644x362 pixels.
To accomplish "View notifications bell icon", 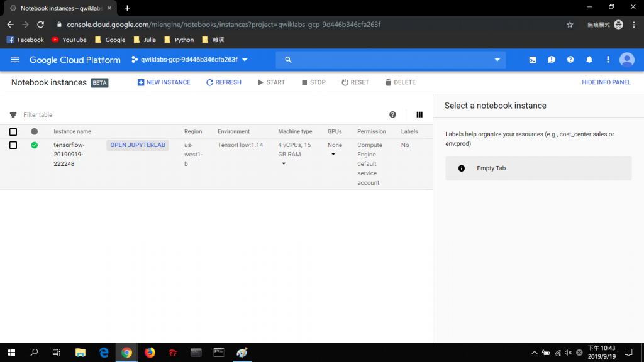I will coord(589,60).
